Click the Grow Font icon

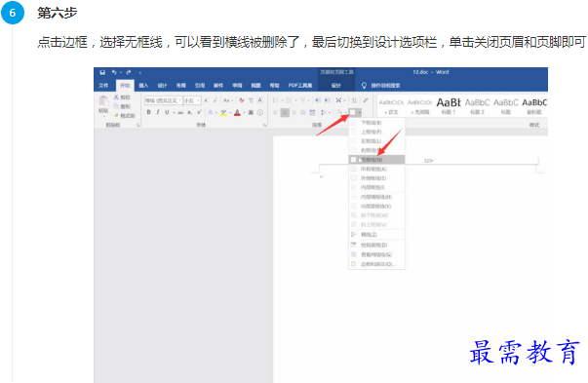tap(207, 100)
